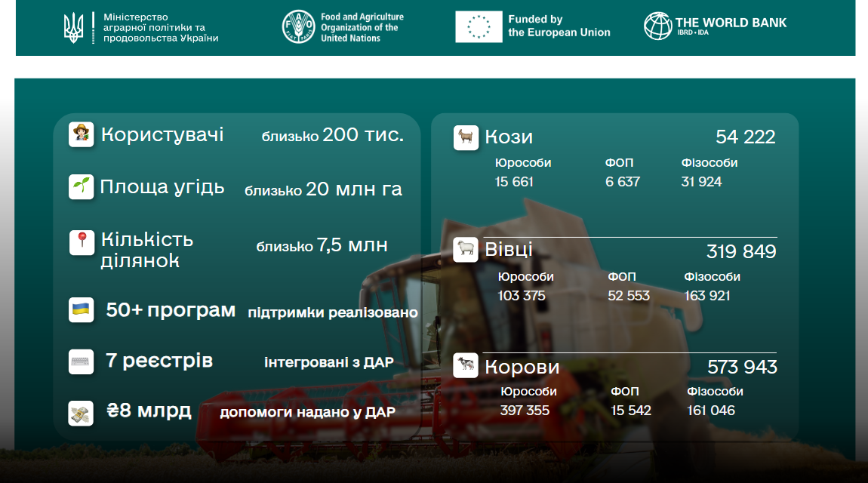The image size is (868, 483).
Task: Click допомоги надано у ДАР text
Action: [x=307, y=412]
